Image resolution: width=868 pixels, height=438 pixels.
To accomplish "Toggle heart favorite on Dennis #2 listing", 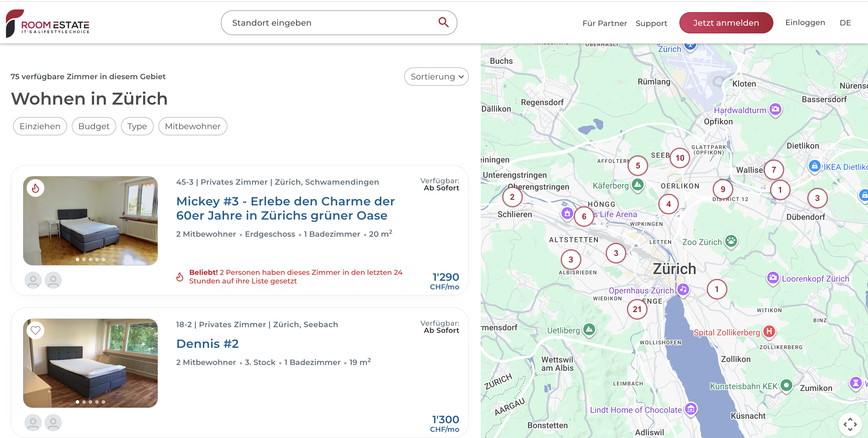I will [35, 330].
